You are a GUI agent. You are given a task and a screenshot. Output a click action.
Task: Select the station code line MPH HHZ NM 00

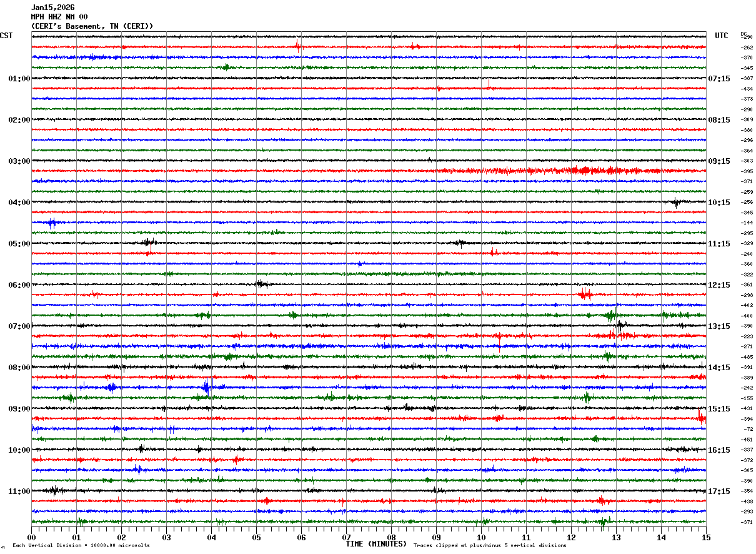tap(59, 17)
